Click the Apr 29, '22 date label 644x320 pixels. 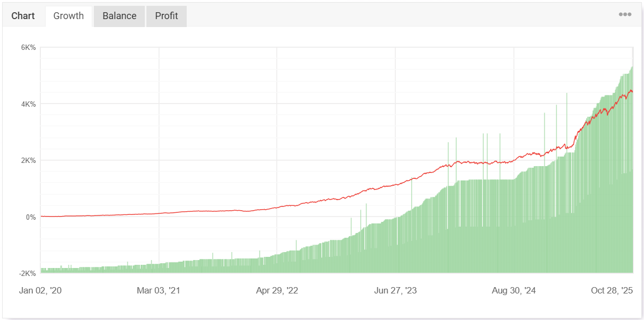pos(277,291)
